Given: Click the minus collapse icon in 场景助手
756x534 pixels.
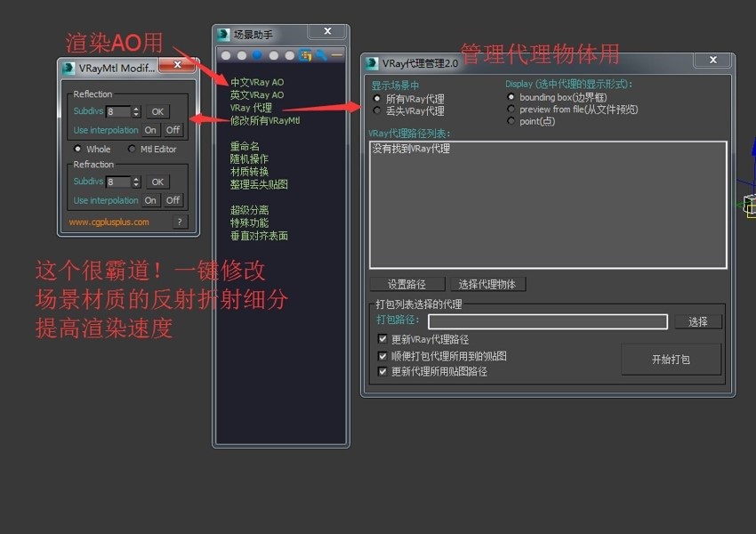Looking at the screenshot, I should tap(335, 55).
